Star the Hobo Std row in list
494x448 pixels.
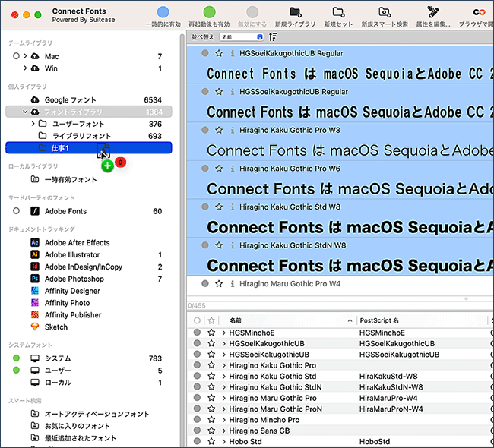tap(211, 441)
